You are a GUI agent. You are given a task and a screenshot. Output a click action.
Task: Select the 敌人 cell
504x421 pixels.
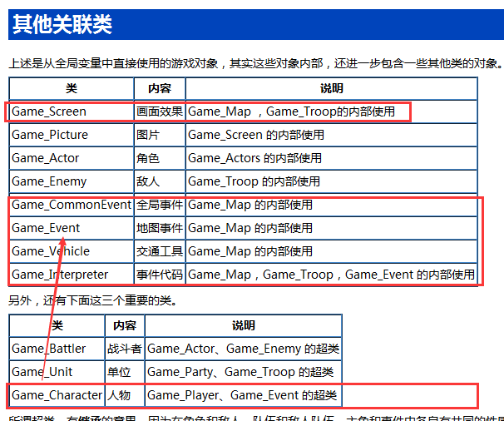click(x=160, y=181)
